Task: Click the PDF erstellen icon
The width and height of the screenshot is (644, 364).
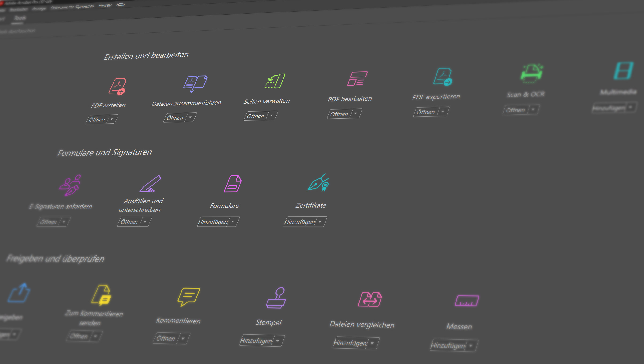Action: (117, 86)
